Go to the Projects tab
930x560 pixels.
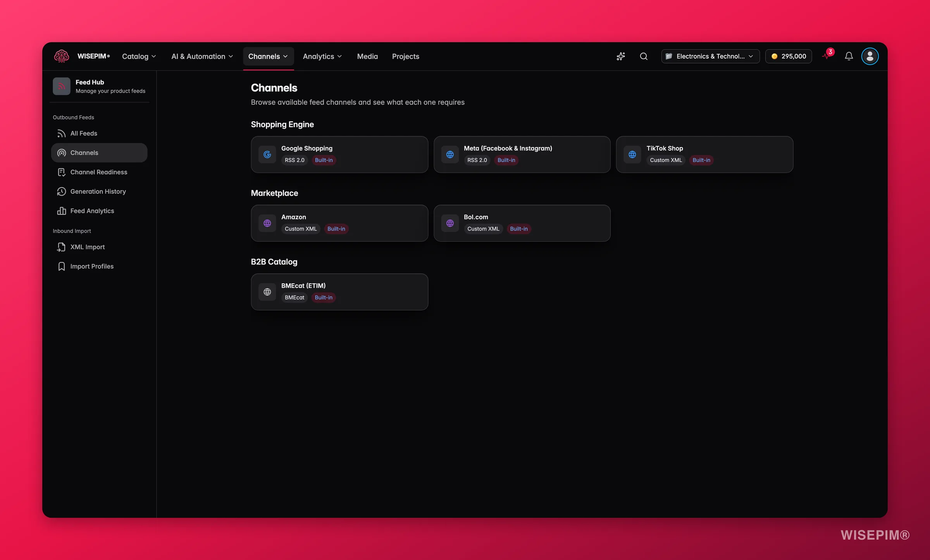pos(405,56)
